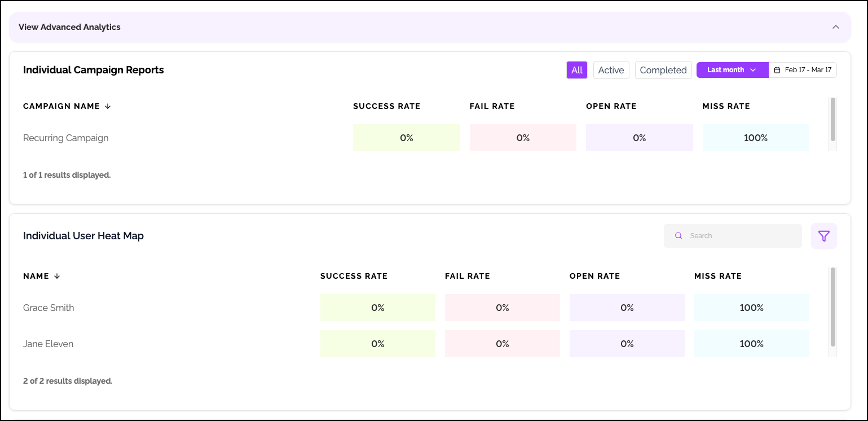
Task: Click the purple filter funnel icon
Action: [823, 236]
